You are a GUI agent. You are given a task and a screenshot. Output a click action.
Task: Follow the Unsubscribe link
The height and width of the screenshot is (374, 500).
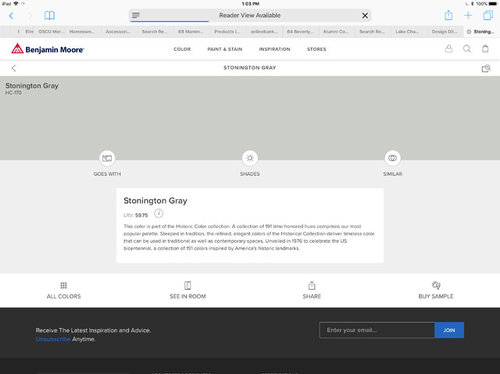pyautogui.click(x=53, y=339)
